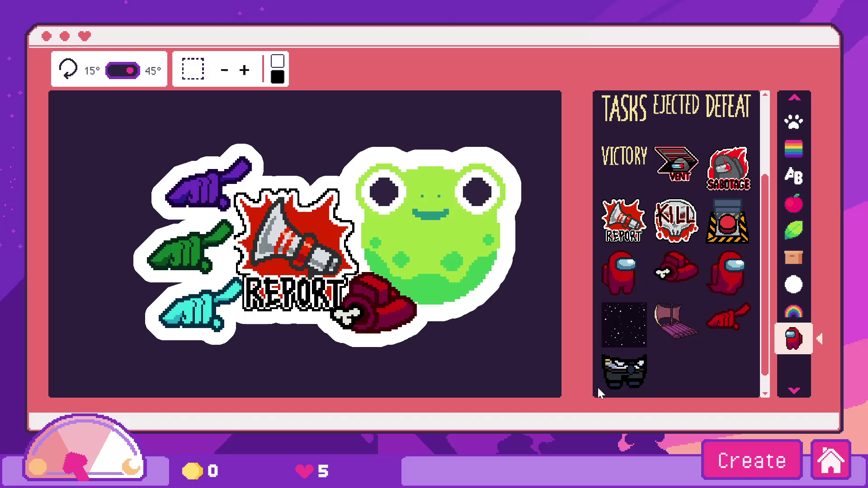Click the Create button

tap(751, 460)
